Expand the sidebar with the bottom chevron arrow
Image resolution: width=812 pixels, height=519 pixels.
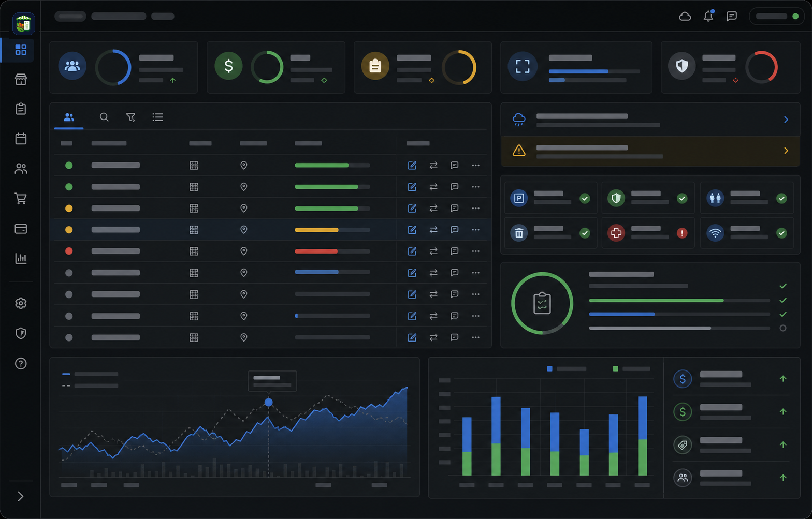coord(21,496)
